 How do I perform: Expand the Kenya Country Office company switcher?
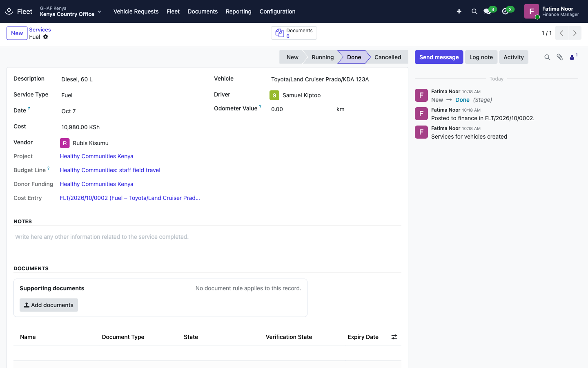point(71,11)
